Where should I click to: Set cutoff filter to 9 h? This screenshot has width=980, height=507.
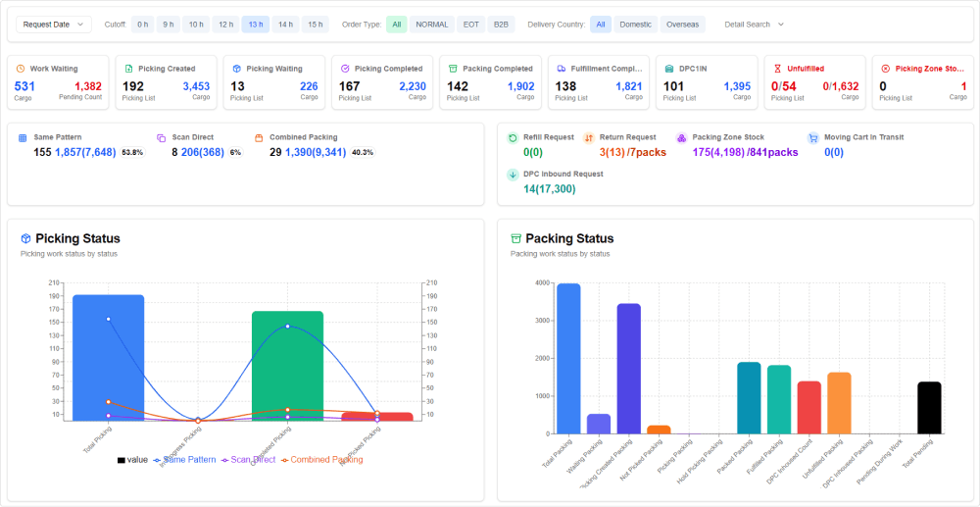pos(169,25)
